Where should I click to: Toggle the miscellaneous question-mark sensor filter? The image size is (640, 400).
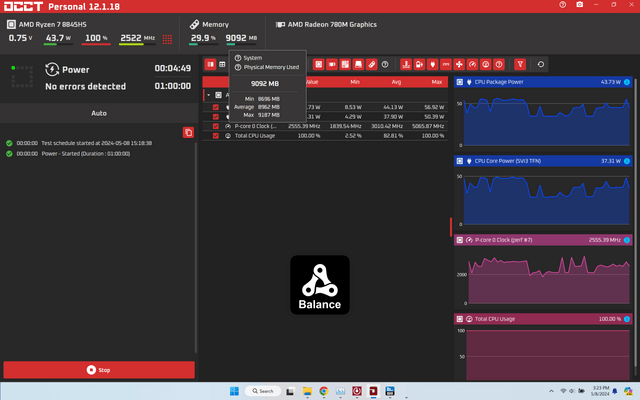[x=384, y=64]
